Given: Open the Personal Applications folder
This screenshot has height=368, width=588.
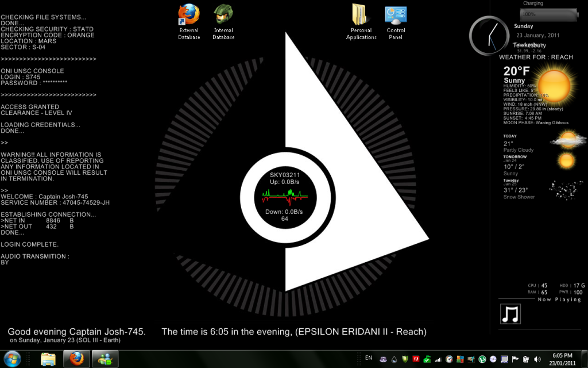Looking at the screenshot, I should [361, 22].
